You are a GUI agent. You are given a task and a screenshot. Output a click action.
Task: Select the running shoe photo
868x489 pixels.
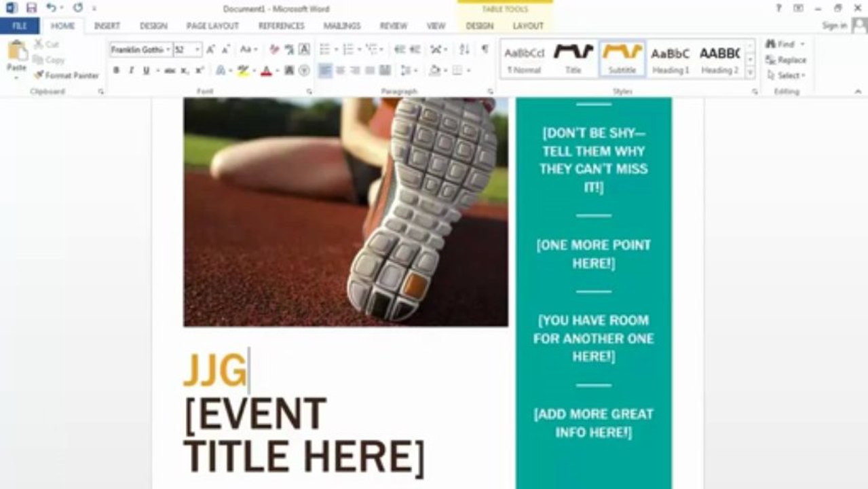pyautogui.click(x=345, y=212)
